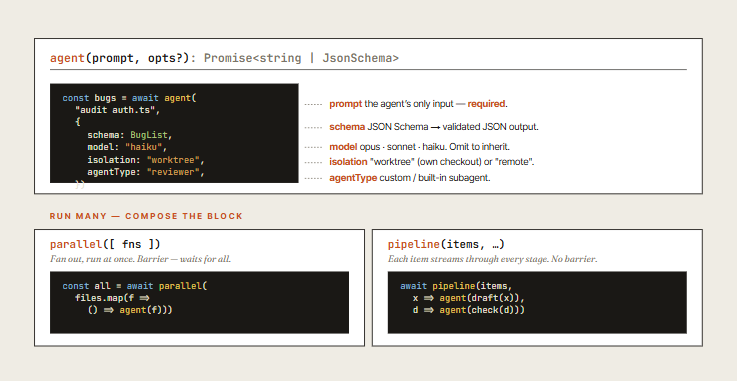Select the 'isolation: "worktree",' code line
Screen dimensions: 737x381
click(x=146, y=160)
